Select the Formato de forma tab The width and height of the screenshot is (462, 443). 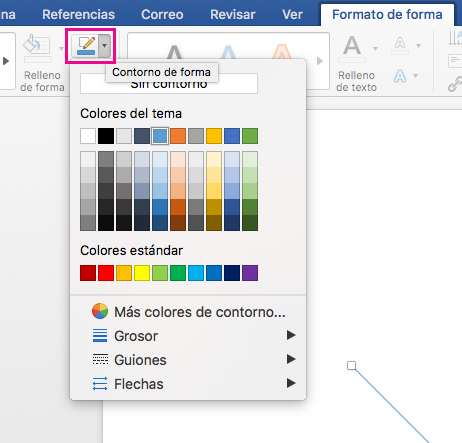[x=387, y=14]
